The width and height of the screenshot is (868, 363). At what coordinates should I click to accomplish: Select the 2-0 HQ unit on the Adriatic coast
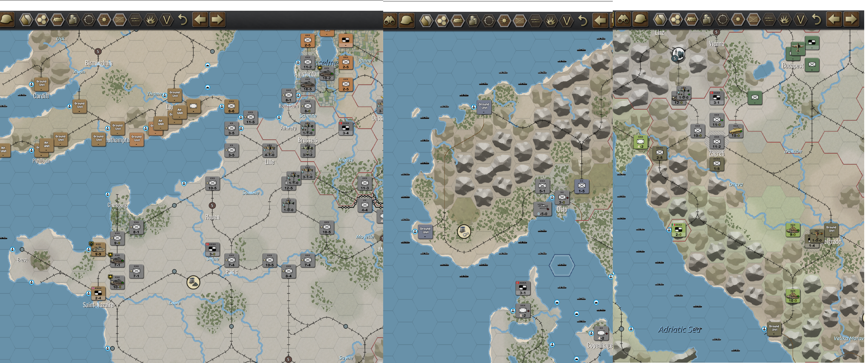click(x=678, y=230)
